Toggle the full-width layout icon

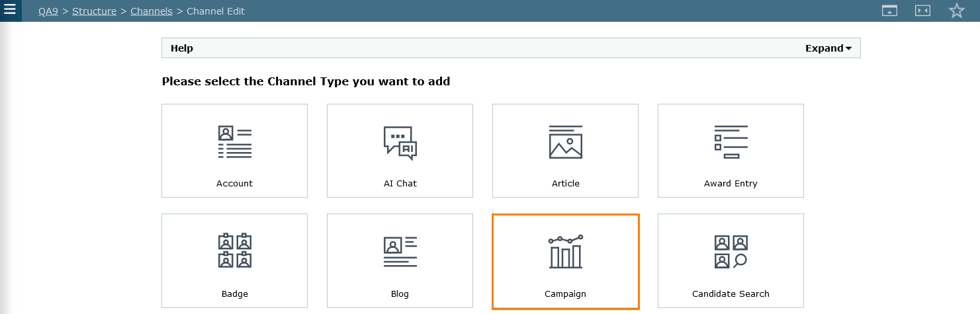(x=922, y=11)
